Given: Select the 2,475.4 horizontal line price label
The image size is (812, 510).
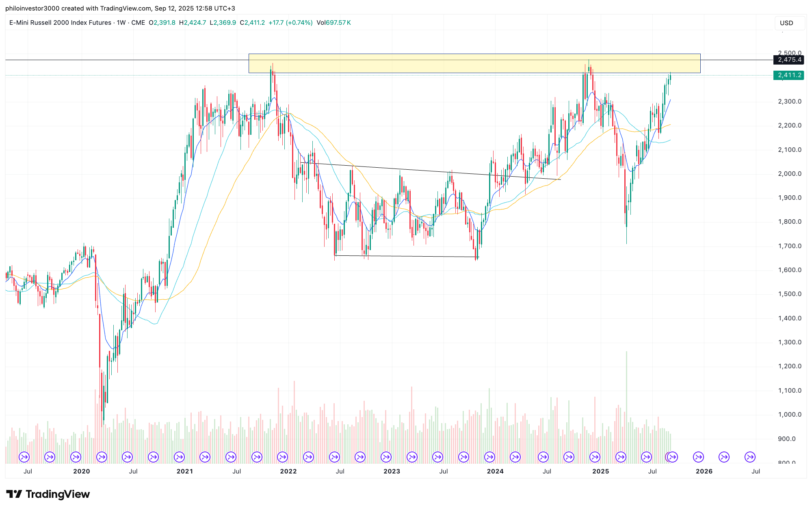Looking at the screenshot, I should point(789,60).
